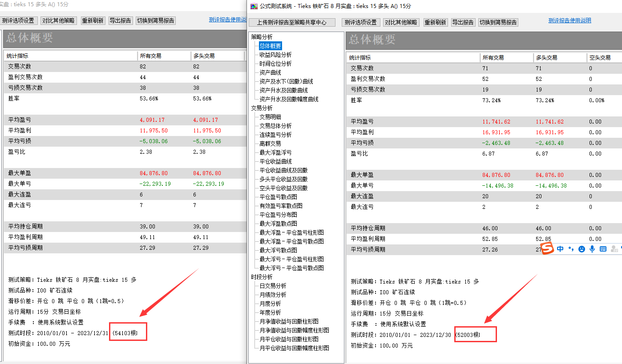Image resolution: width=622 pixels, height=364 pixels.
Task: Click 切换到简易报告 in the front window
Action: (498, 22)
